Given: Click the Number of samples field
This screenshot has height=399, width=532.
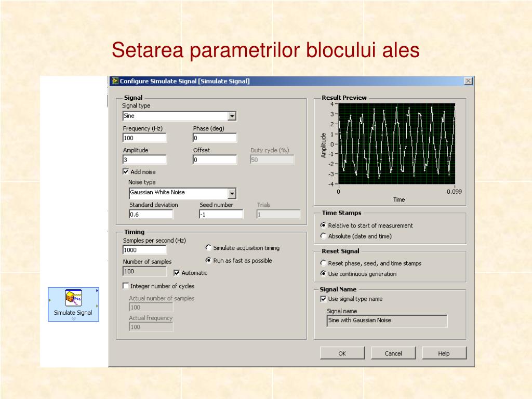Looking at the screenshot, I should point(144,271).
